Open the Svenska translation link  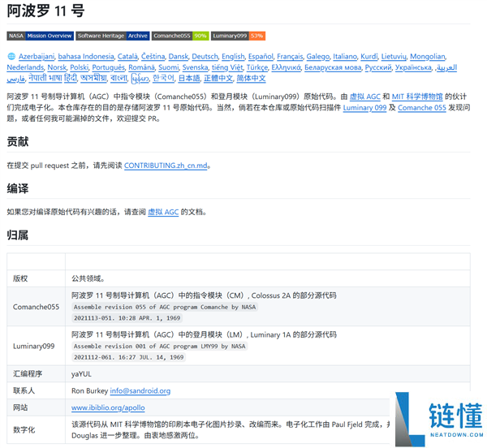(195, 67)
